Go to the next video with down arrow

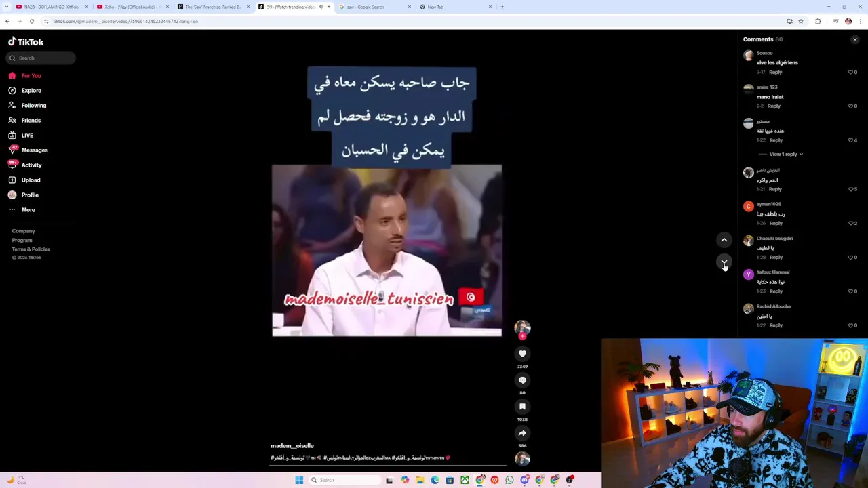click(x=724, y=262)
